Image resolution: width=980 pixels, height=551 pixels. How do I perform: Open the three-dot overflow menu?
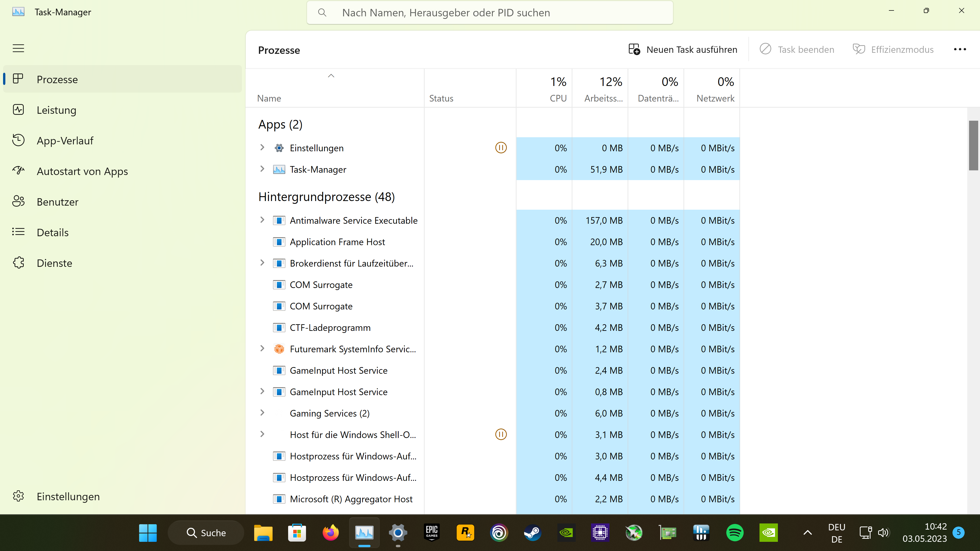point(960,49)
